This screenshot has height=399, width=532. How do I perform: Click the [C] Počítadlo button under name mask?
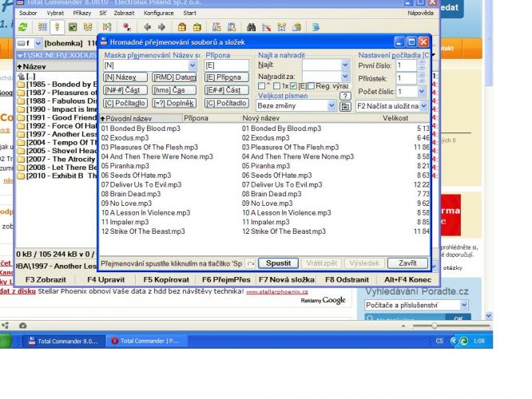(x=125, y=103)
